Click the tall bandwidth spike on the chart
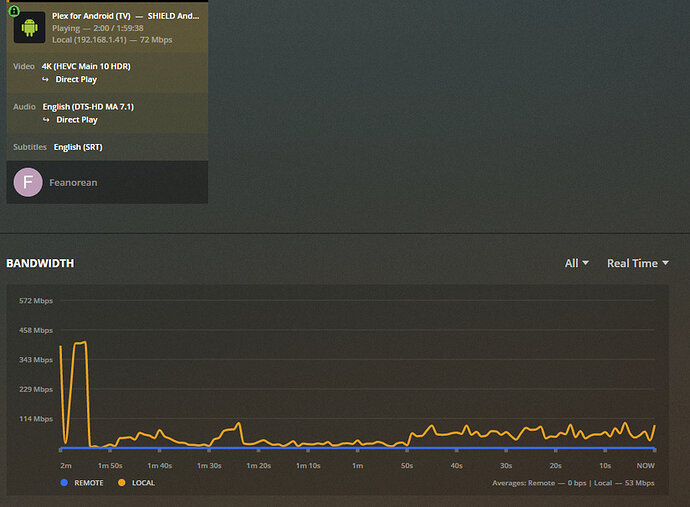This screenshot has height=507, width=690. tap(81, 343)
